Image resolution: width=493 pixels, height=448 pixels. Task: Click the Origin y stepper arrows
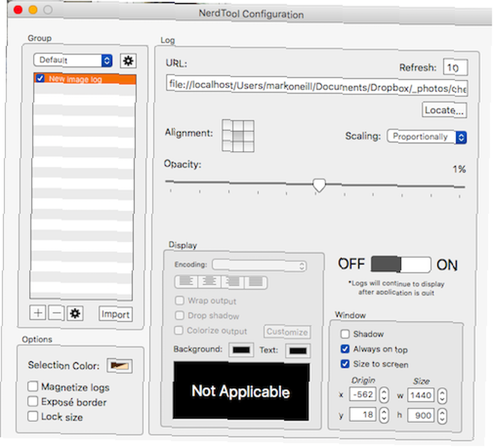tap(384, 415)
